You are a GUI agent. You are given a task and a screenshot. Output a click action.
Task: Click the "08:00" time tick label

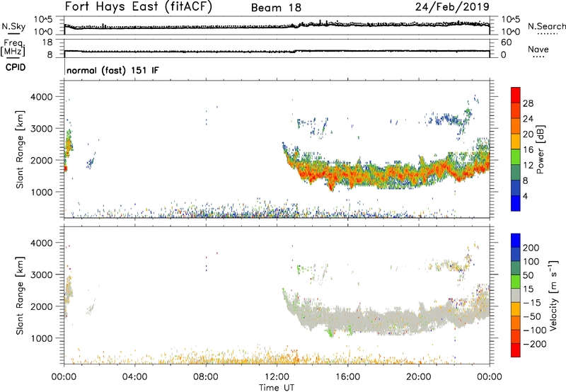[206, 377]
